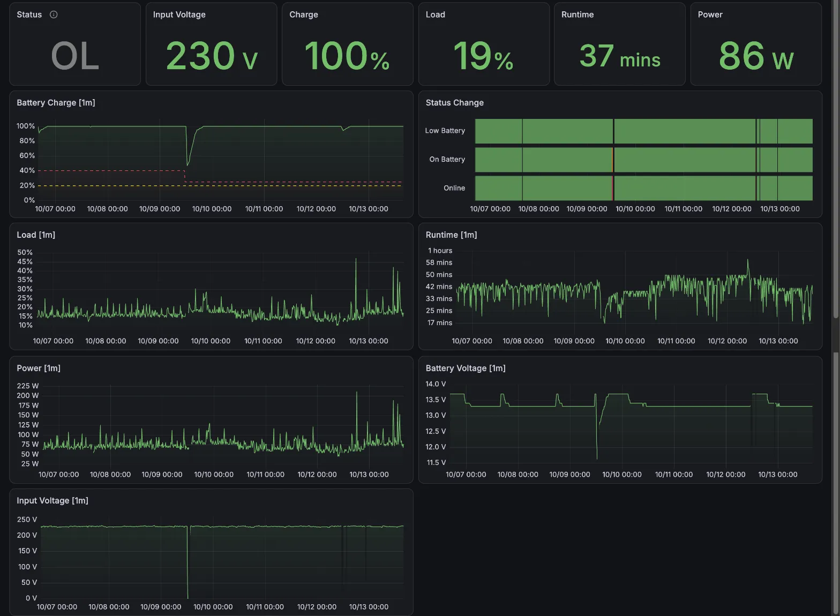Select the 'On Battery' row label

tap(447, 159)
